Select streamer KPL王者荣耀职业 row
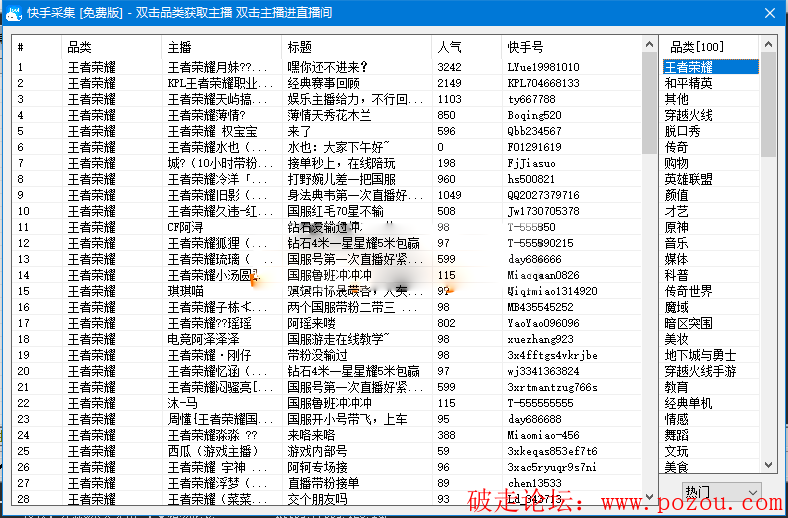The height and width of the screenshot is (518, 788). click(x=220, y=83)
